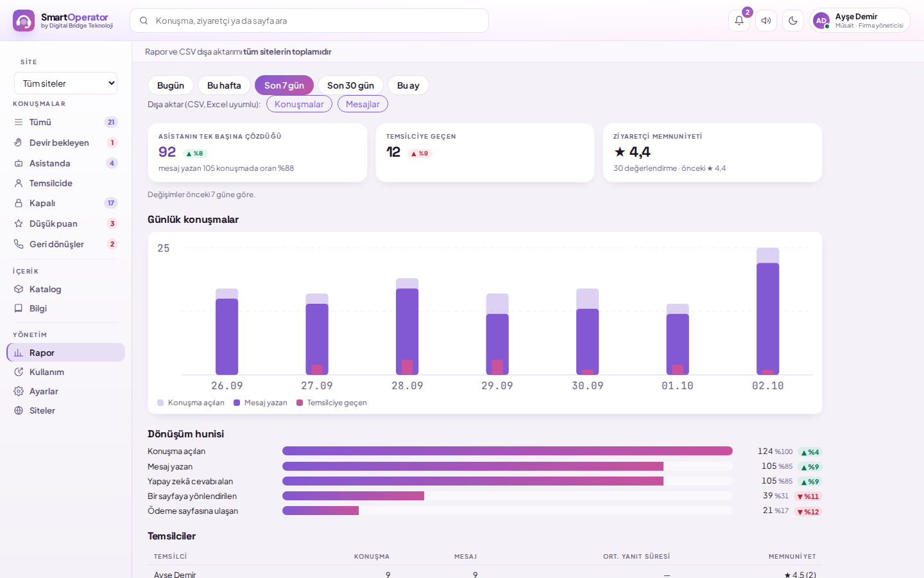The image size is (924, 578).
Task: Switch to dark mode moon icon
Action: (793, 21)
